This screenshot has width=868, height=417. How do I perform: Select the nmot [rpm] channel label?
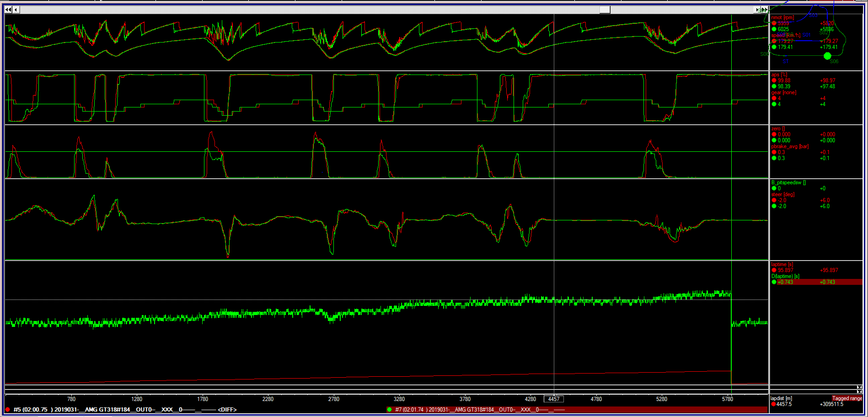pyautogui.click(x=782, y=17)
